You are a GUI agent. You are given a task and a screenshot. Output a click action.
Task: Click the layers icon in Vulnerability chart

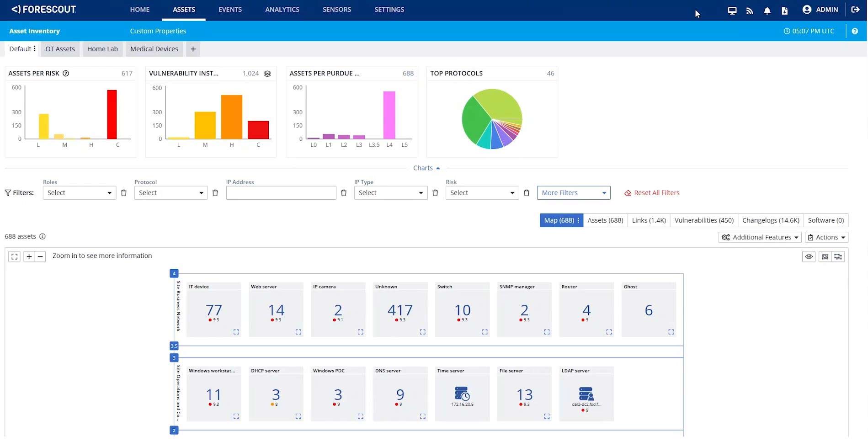tap(267, 74)
